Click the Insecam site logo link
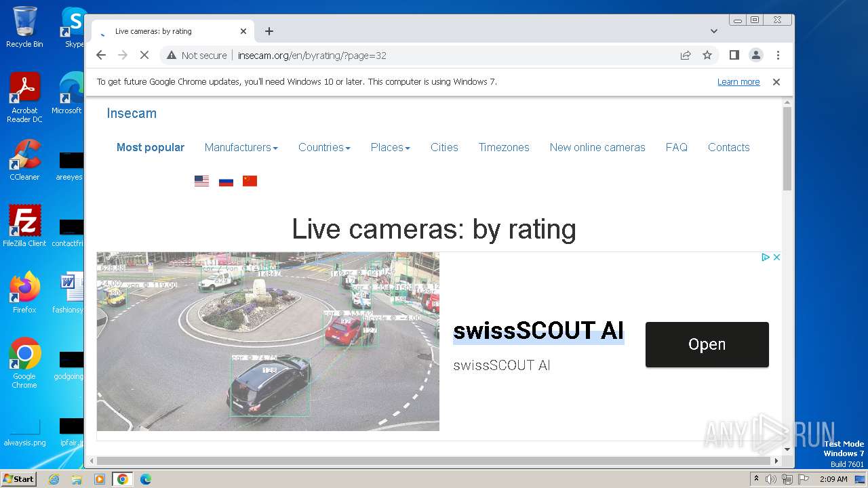 click(x=132, y=113)
